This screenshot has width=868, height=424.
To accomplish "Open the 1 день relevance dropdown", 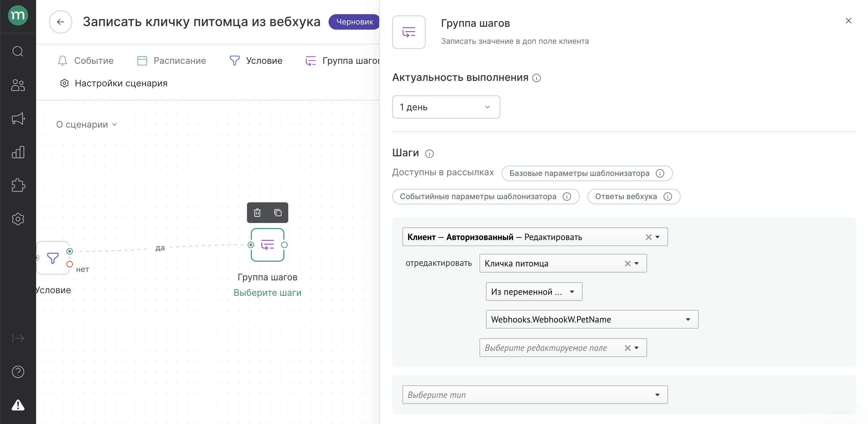I will point(446,107).
